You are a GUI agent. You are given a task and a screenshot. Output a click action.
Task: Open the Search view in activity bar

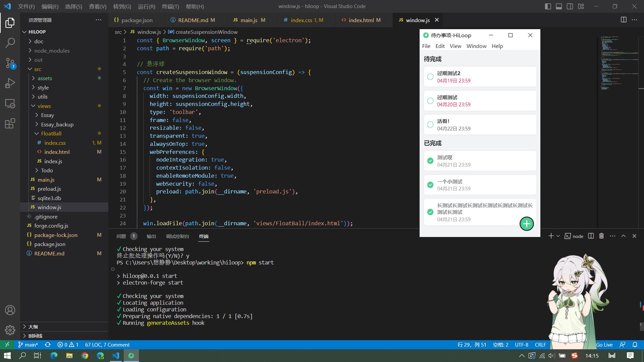coord(10,43)
